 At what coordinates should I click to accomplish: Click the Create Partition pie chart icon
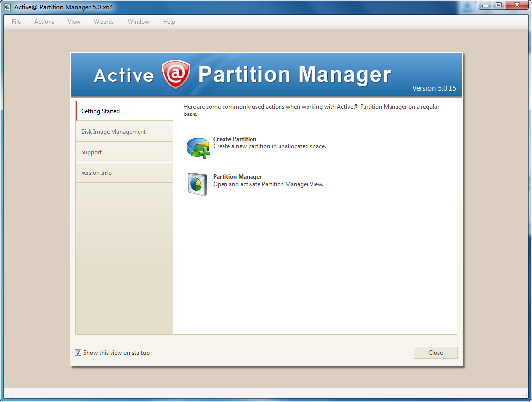[198, 148]
